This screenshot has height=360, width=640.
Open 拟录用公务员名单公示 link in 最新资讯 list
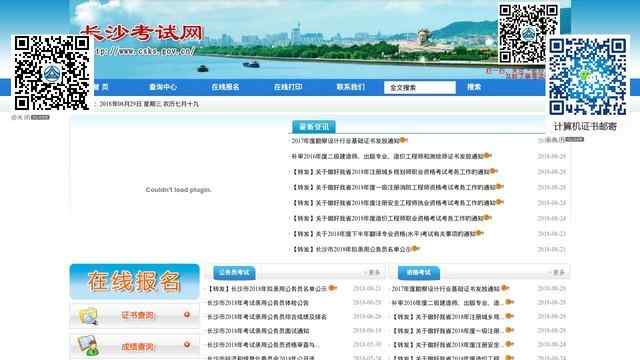coord(351,249)
